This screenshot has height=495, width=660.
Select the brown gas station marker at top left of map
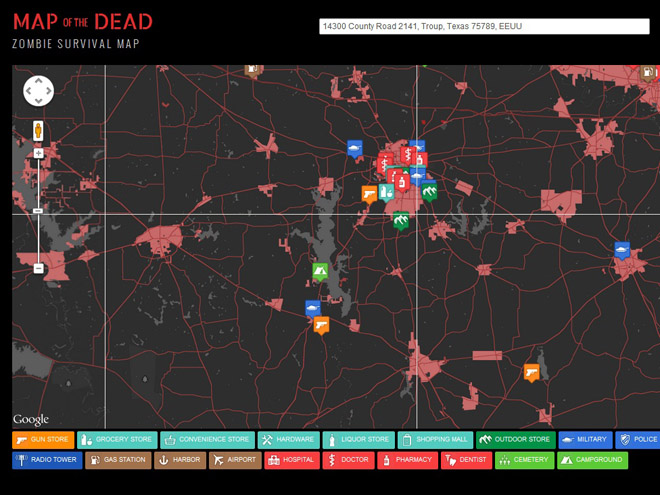click(x=252, y=71)
